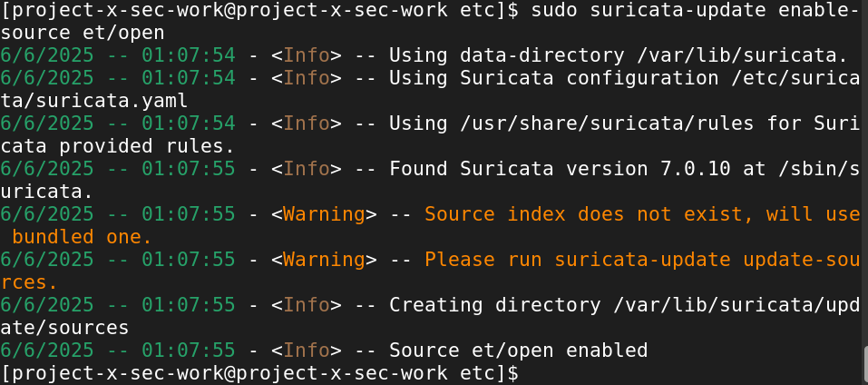Click the 'Creating directory' log message

490,305
